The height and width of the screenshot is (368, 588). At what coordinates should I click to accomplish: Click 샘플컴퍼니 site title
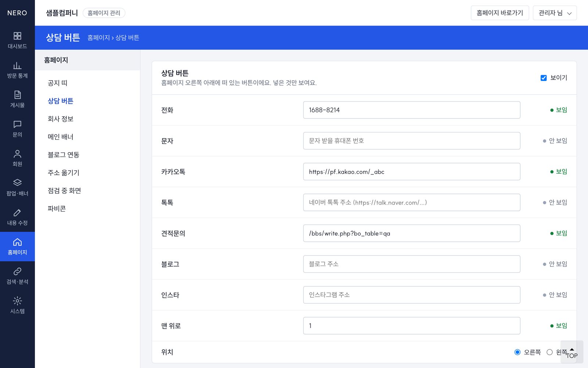(x=62, y=13)
